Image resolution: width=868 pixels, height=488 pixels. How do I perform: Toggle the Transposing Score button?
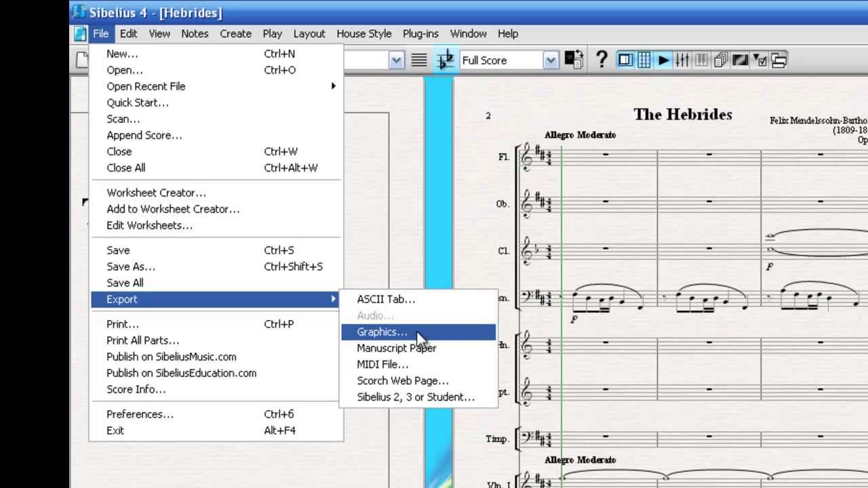coord(446,60)
